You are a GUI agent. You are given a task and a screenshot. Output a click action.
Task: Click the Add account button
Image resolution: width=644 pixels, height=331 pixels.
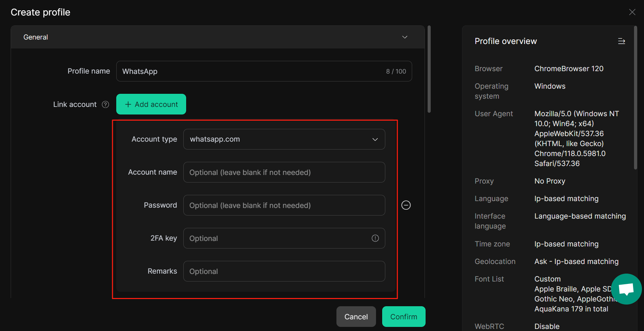[x=151, y=104]
